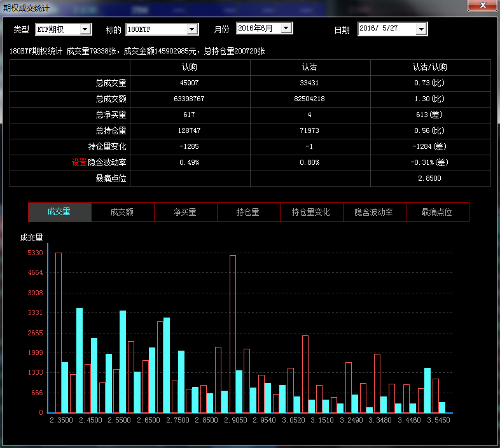The height and width of the screenshot is (448, 500).
Task: Select the 最痛点位 value 2.8500 cell
Action: 430,179
